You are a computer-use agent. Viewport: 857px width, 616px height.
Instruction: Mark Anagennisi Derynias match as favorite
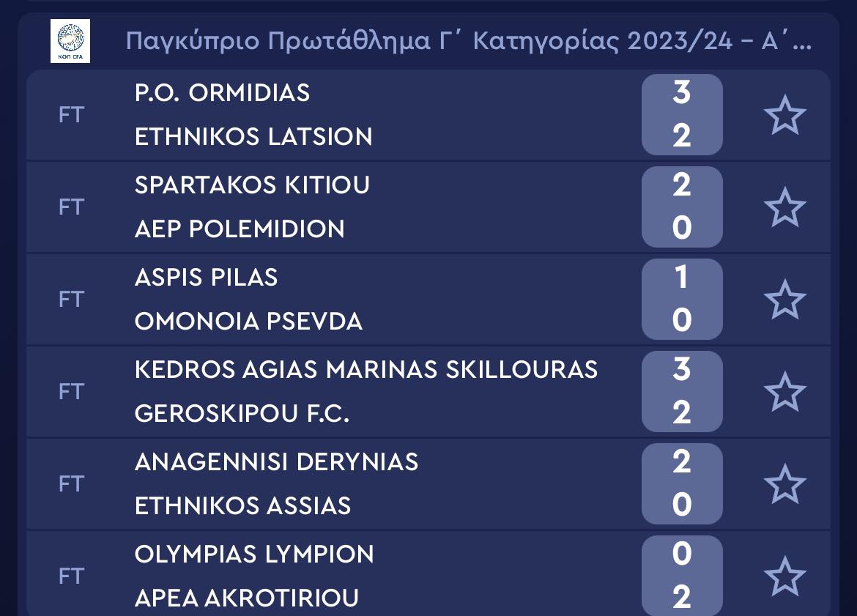tap(785, 484)
